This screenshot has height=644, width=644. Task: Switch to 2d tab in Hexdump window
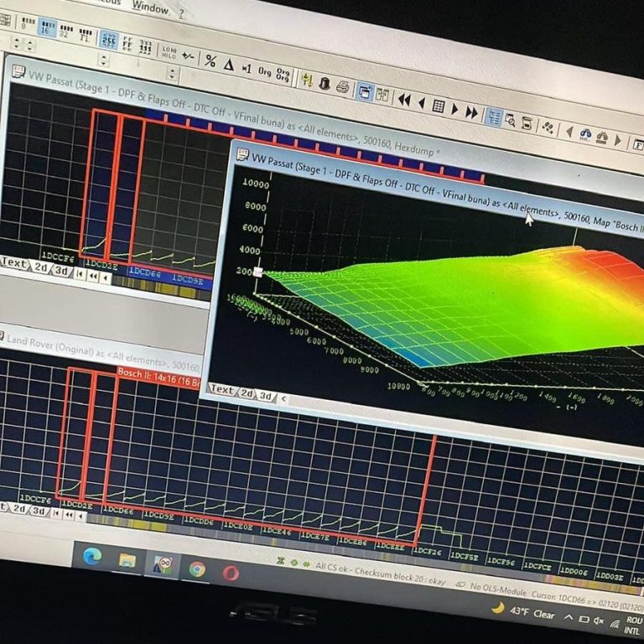[x=40, y=267]
